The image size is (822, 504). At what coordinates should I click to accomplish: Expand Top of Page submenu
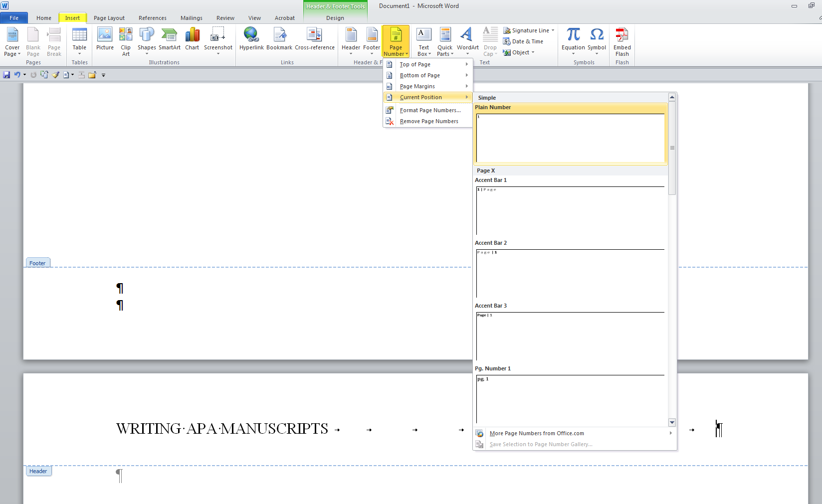(x=427, y=64)
